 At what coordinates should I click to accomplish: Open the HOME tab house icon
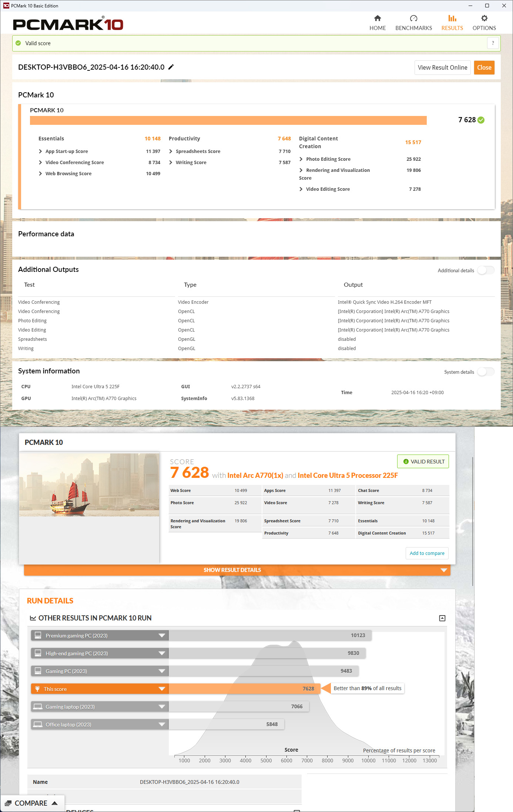(x=378, y=18)
